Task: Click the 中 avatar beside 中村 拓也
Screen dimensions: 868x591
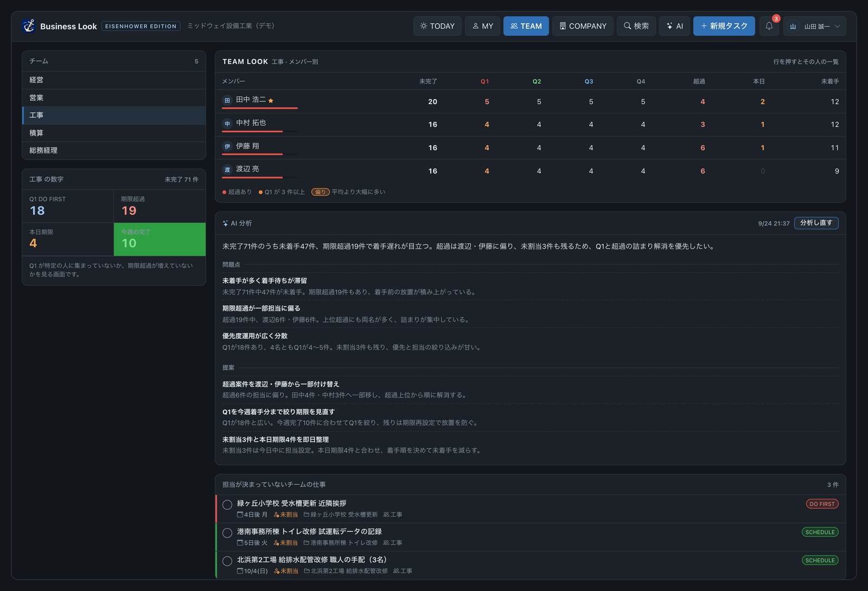Action: [227, 124]
